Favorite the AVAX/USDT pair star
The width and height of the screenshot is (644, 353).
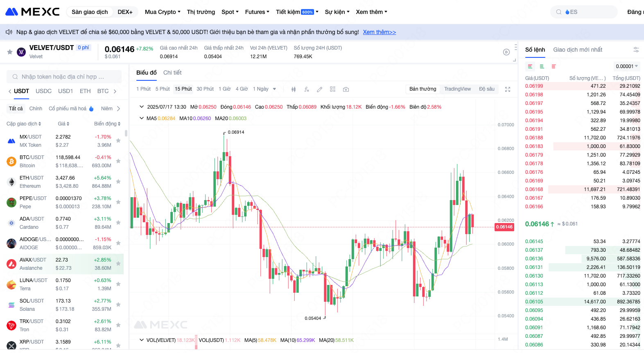click(118, 264)
